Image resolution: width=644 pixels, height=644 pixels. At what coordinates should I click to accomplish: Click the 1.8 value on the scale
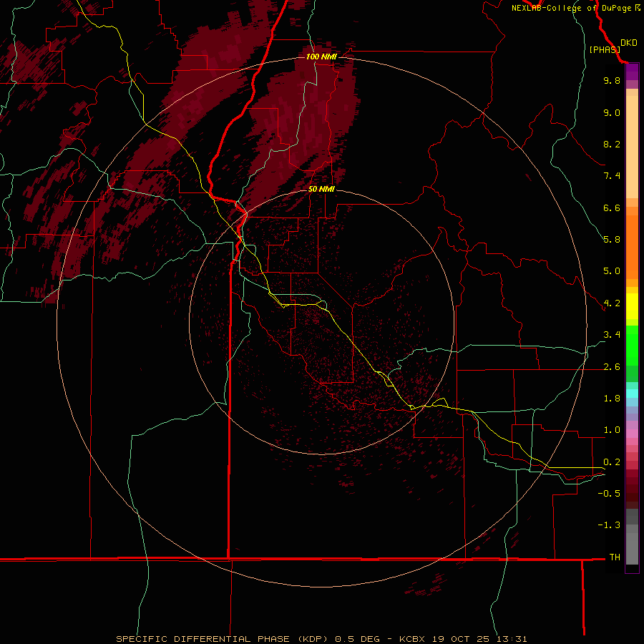tap(612, 399)
